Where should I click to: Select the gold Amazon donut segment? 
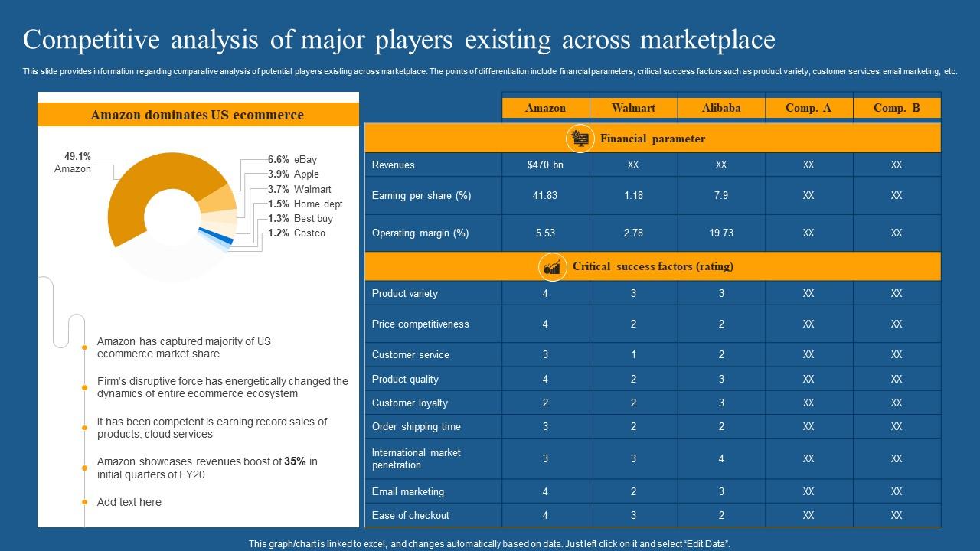coord(130,199)
